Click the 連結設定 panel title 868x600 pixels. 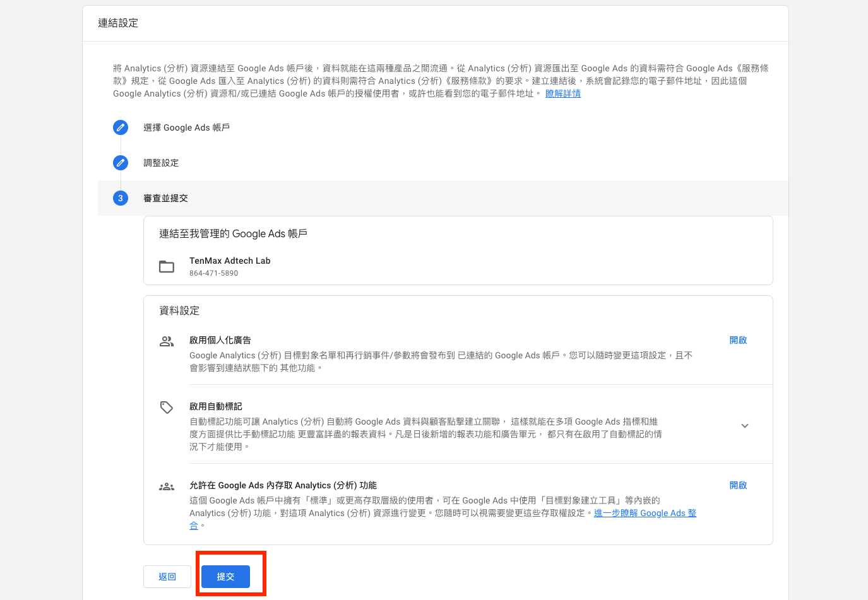pos(118,23)
